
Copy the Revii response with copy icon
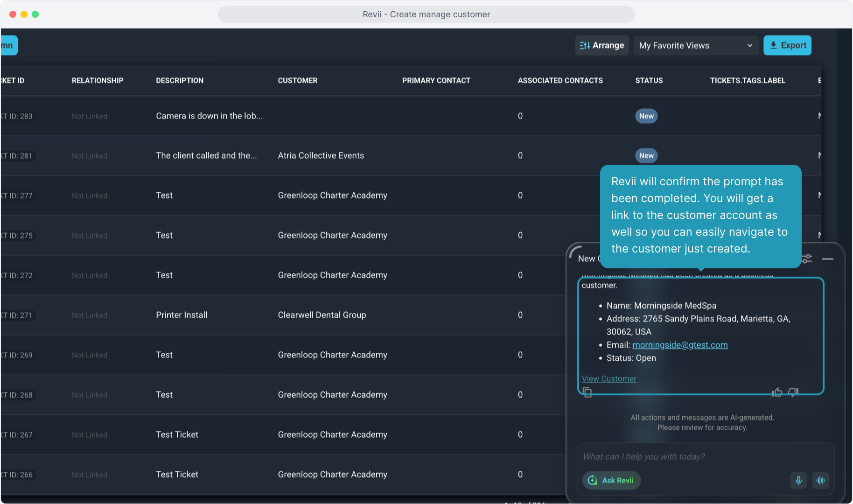point(587,392)
